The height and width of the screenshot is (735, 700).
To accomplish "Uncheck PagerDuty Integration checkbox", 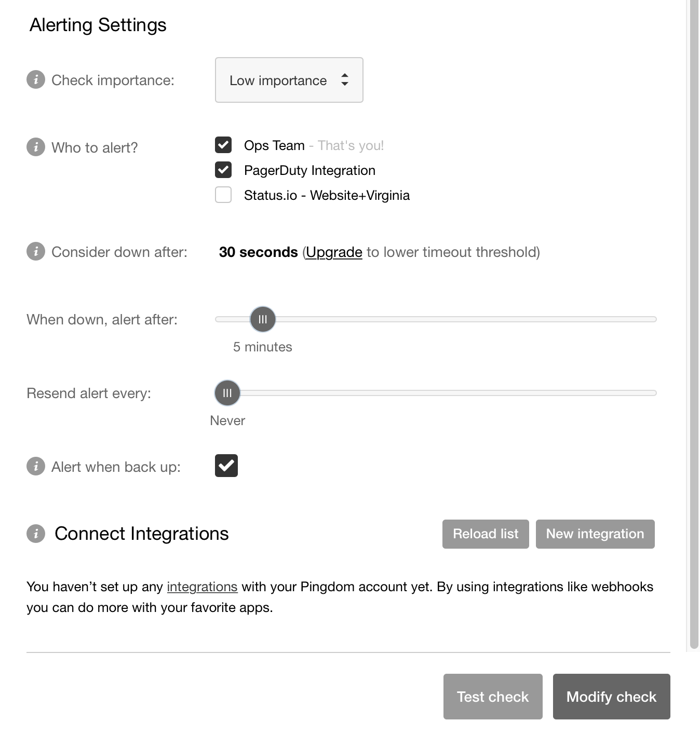I will click(x=223, y=170).
